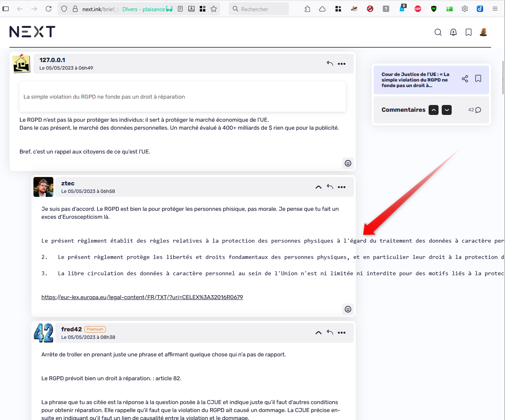Open more options on ztec's comment
The image size is (505, 420).
341,187
